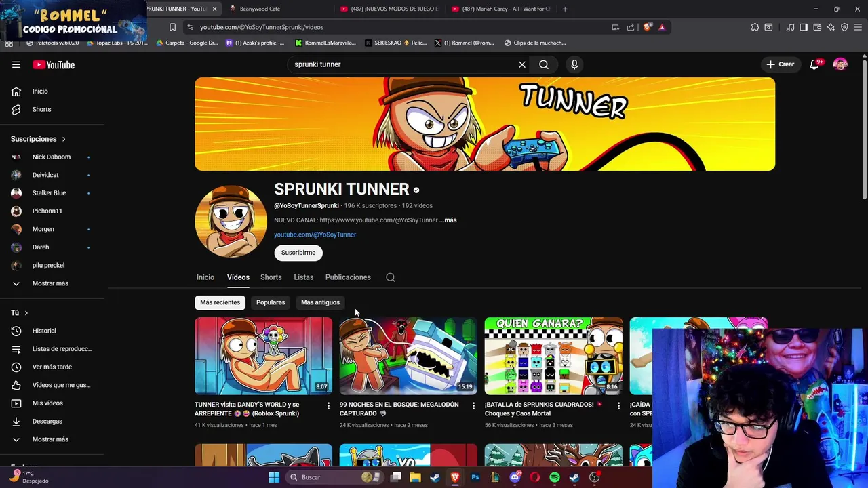Run search with the magnifier button

(x=544, y=64)
